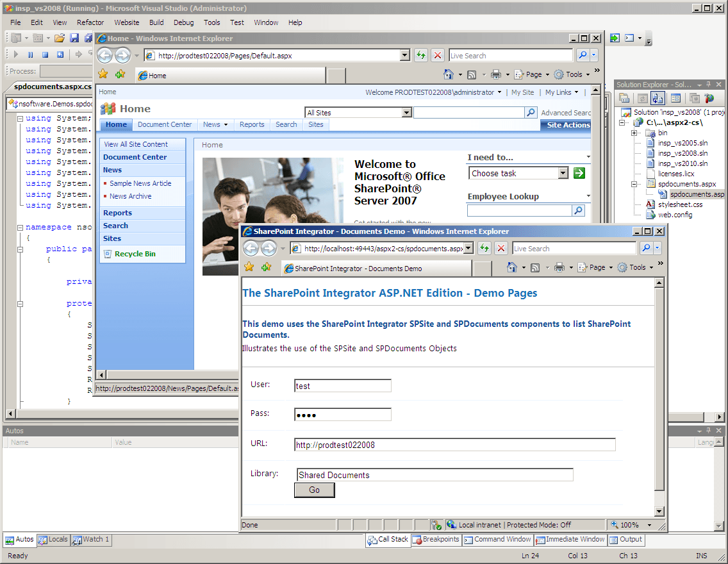This screenshot has height=564, width=728.
Task: Click the Save icon in Visual Studio toolbar
Action: tap(74, 38)
